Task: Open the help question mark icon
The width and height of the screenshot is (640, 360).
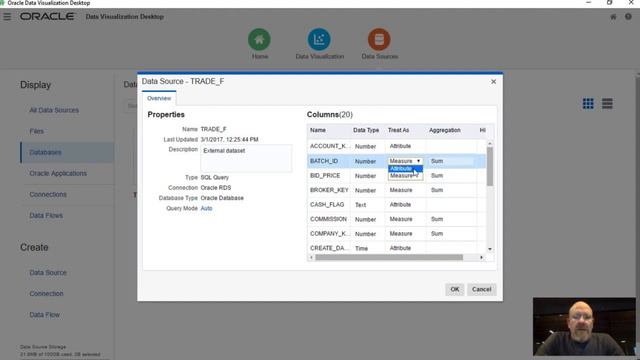Action: click(628, 17)
